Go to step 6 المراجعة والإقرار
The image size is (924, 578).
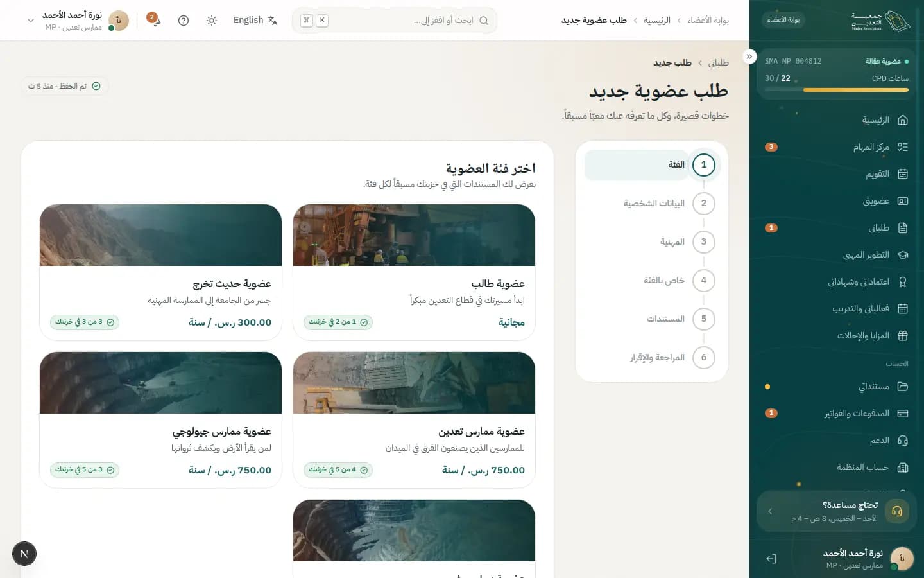651,358
